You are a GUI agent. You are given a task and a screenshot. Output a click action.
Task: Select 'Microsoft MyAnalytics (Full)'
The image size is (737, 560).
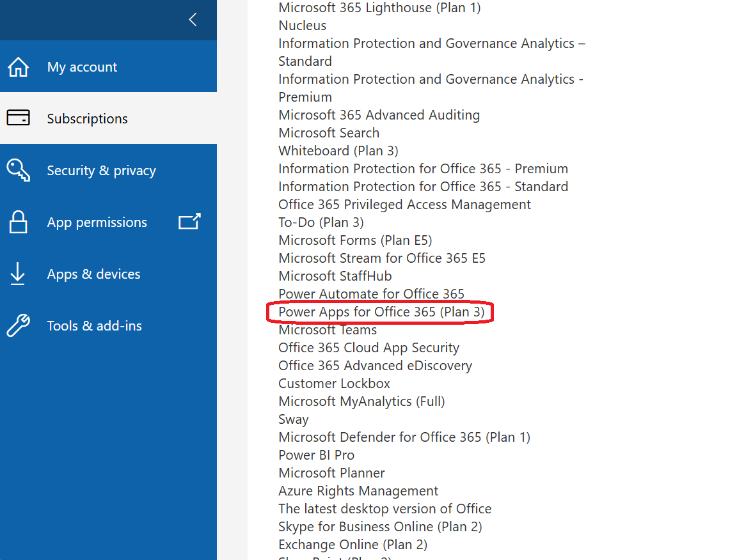[362, 401]
